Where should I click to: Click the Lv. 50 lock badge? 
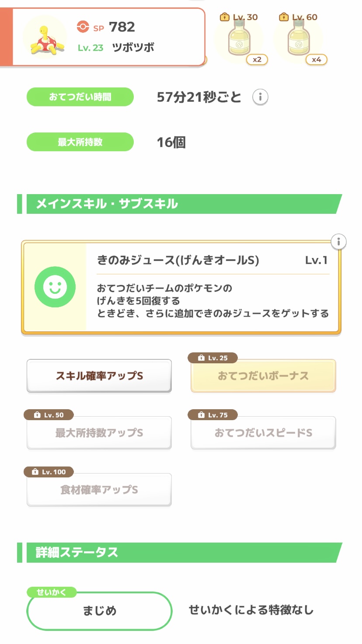[x=49, y=415]
